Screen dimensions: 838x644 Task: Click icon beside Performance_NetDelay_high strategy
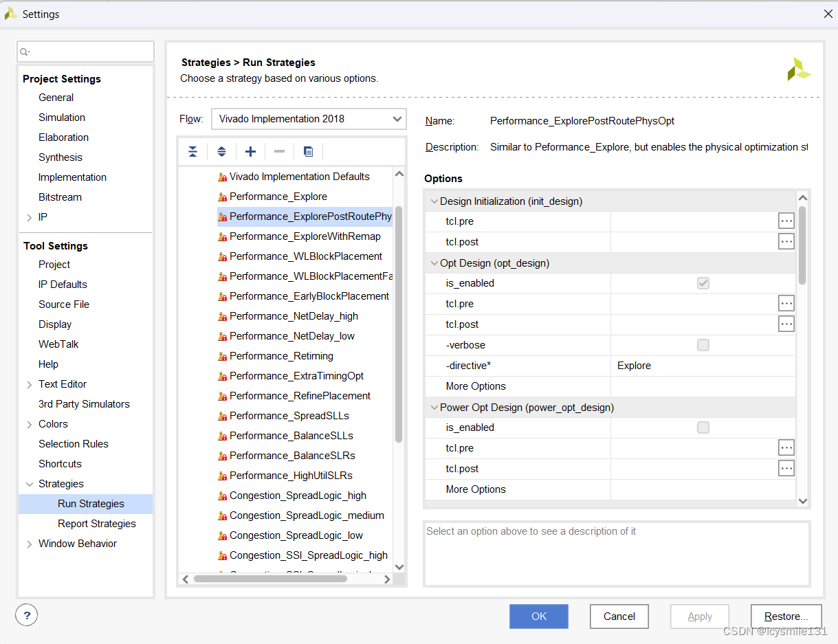(222, 316)
